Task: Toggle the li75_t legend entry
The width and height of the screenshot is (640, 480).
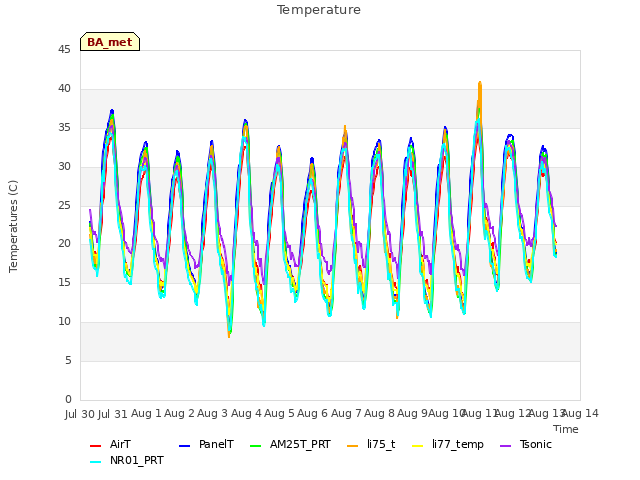Action: pos(371,444)
